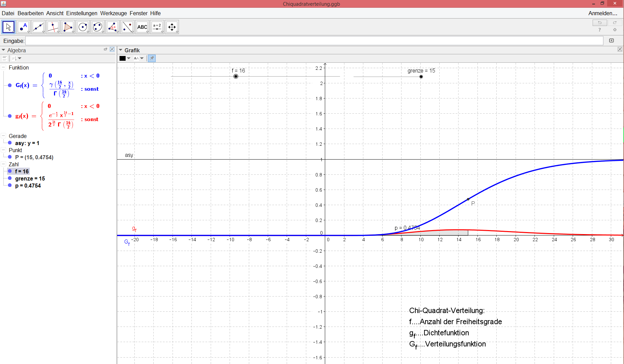Select 'asy: y = 1' in Algebra
The image size is (624, 364).
click(27, 143)
